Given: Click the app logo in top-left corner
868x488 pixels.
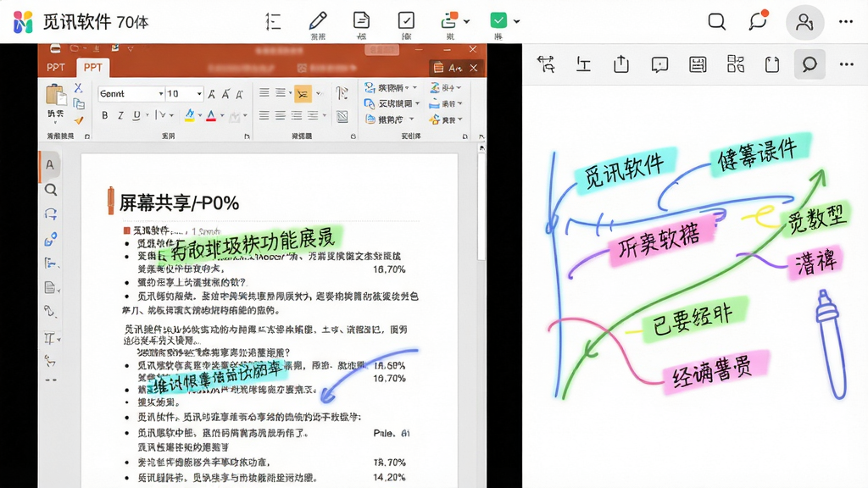Looking at the screenshot, I should [x=23, y=22].
